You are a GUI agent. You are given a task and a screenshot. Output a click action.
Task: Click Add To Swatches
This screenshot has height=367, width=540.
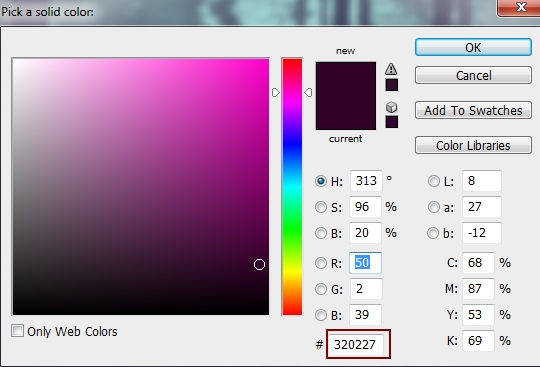473,111
